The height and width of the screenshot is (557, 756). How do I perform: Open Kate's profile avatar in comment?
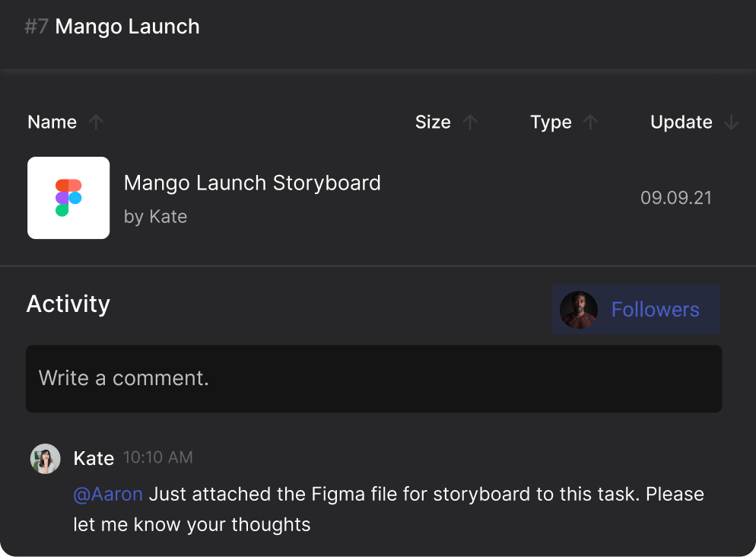click(45, 459)
